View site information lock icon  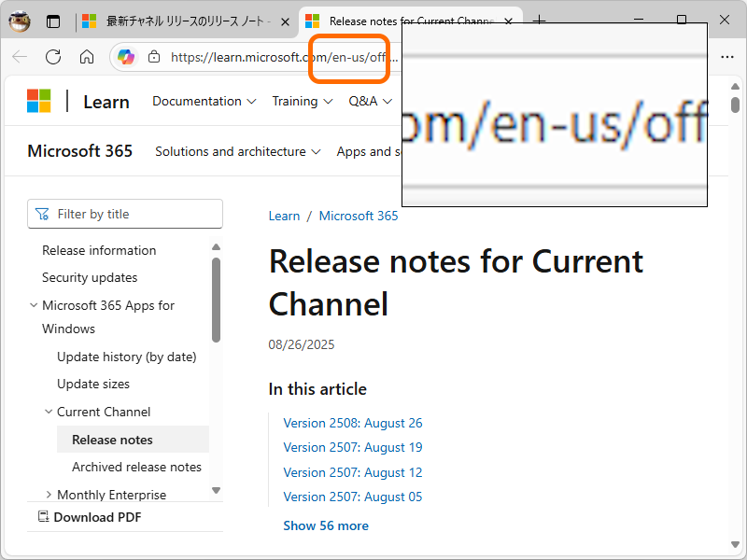tap(155, 57)
